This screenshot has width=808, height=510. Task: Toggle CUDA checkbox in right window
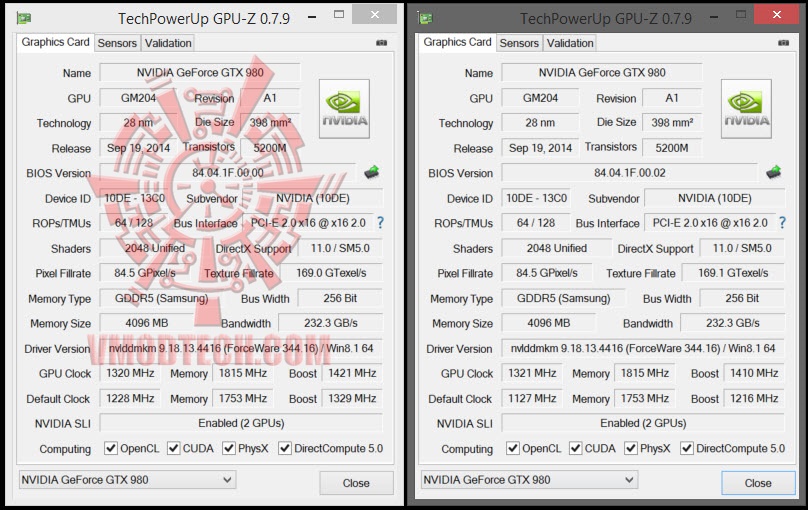(576, 448)
